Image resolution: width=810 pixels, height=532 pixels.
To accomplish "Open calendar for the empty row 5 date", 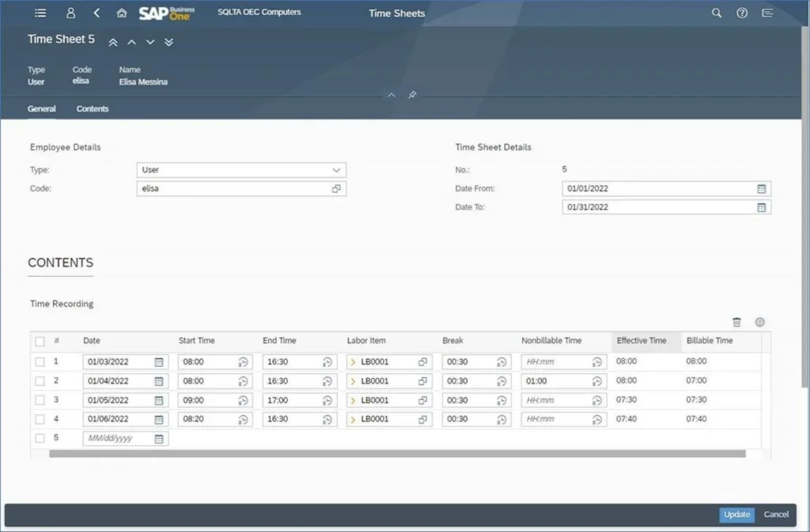I will pyautogui.click(x=159, y=439).
